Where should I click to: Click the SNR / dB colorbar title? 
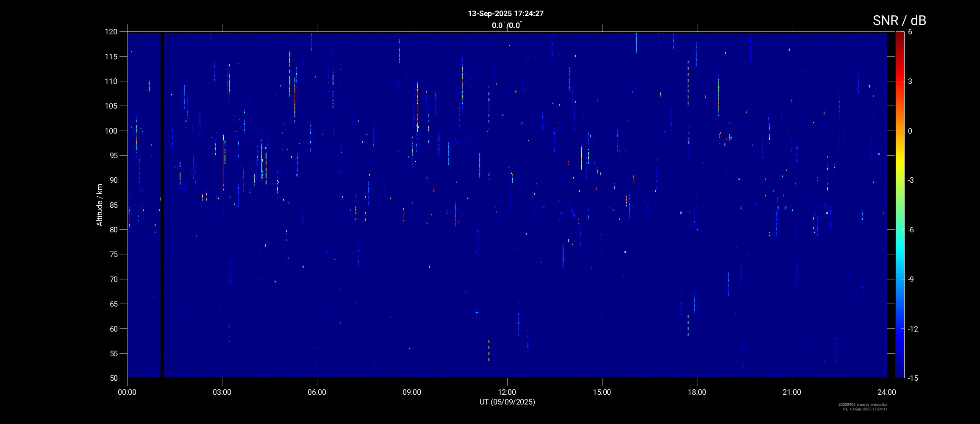899,20
